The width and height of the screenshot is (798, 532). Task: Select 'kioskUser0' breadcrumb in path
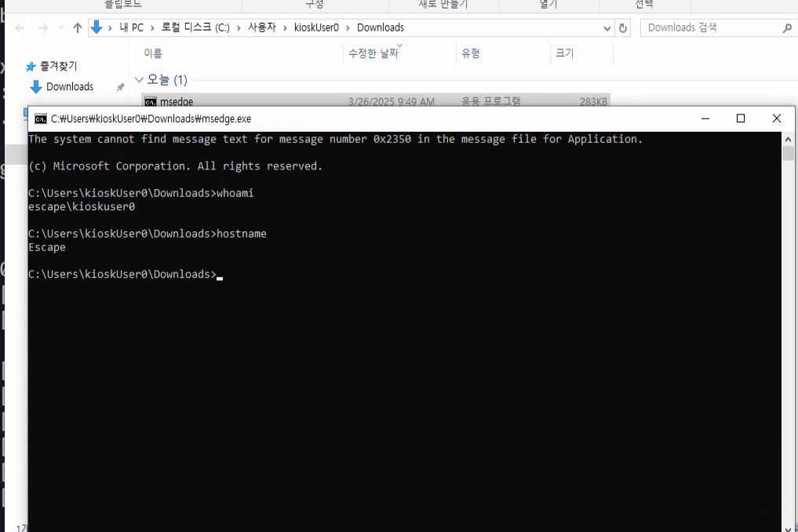coord(316,27)
